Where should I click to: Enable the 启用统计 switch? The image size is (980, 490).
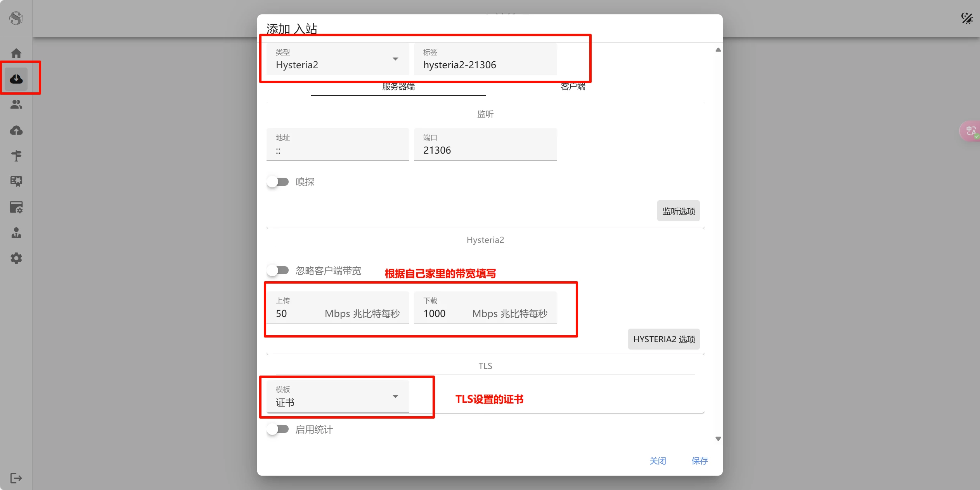pyautogui.click(x=278, y=429)
